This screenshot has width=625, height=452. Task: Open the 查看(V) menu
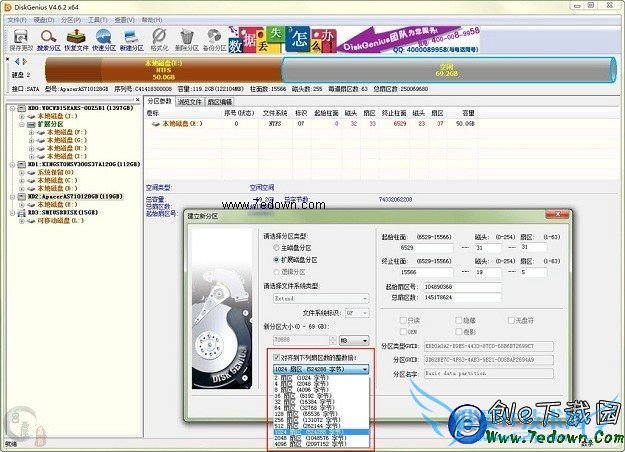124,20
